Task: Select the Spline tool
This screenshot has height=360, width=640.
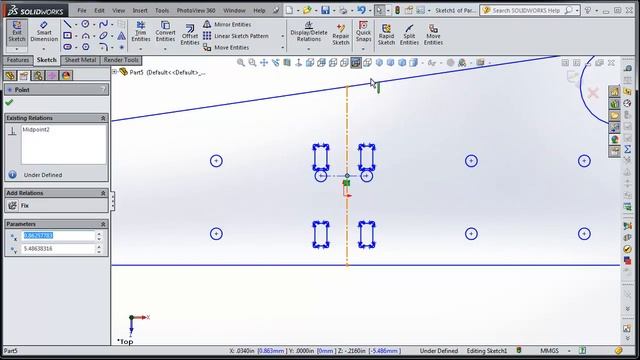Action: pos(103,24)
